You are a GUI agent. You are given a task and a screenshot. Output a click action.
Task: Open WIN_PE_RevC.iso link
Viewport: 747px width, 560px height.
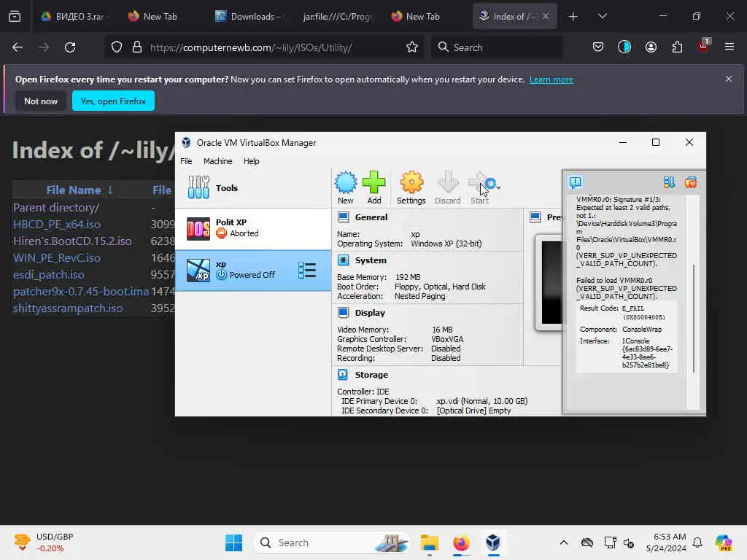pyautogui.click(x=57, y=257)
